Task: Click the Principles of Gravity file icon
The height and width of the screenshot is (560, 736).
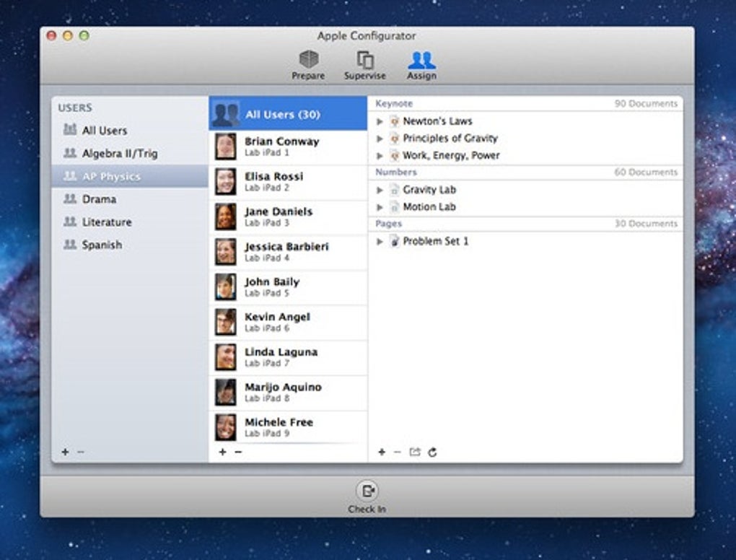Action: pyautogui.click(x=395, y=139)
